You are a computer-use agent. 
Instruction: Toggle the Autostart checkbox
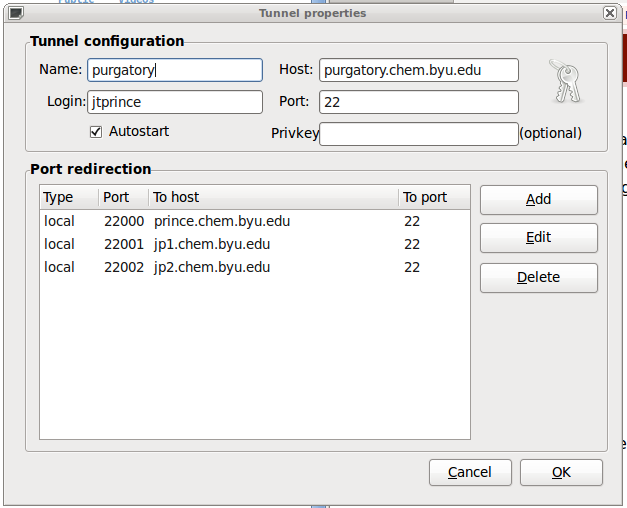point(96,132)
